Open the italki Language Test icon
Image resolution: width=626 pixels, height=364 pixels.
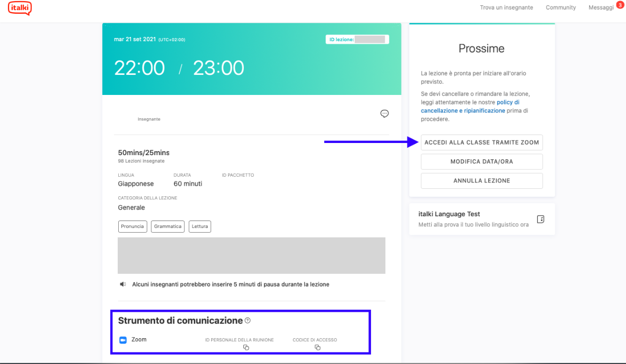tap(540, 219)
